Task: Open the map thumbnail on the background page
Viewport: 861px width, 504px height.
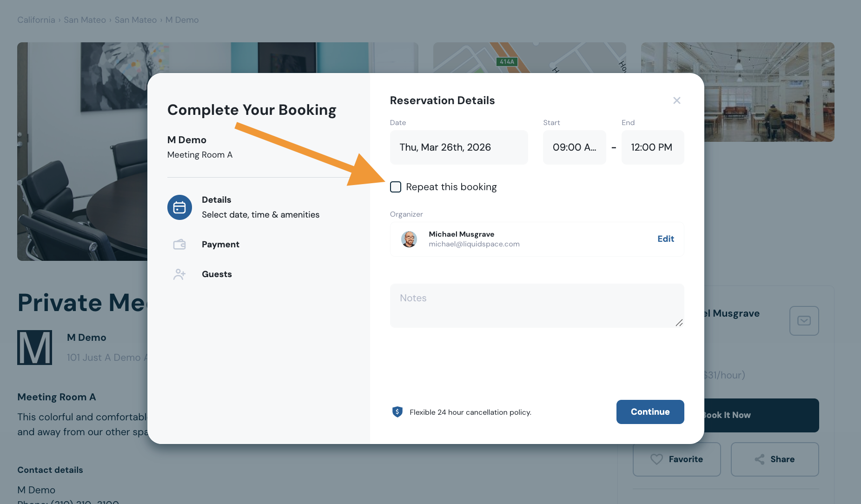Action: click(x=530, y=58)
